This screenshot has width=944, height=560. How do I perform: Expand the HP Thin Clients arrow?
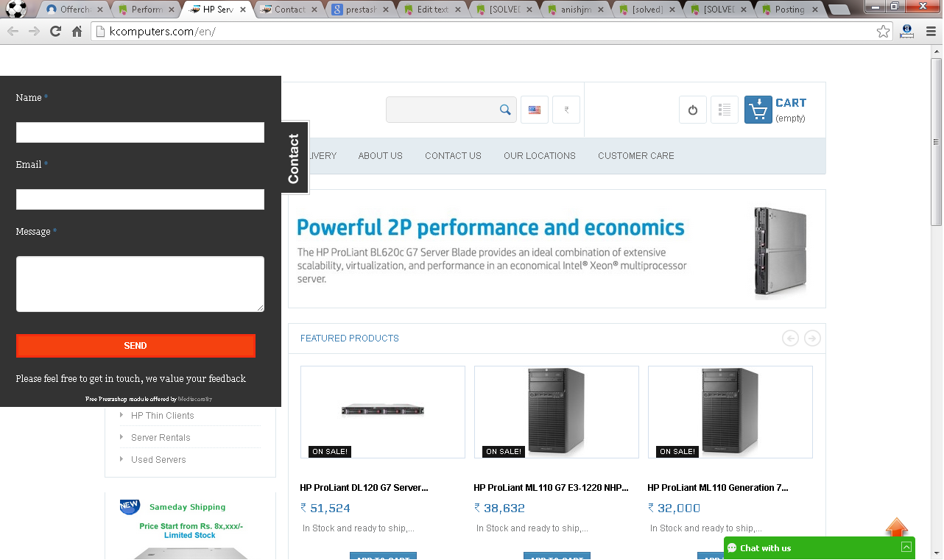pyautogui.click(x=121, y=415)
